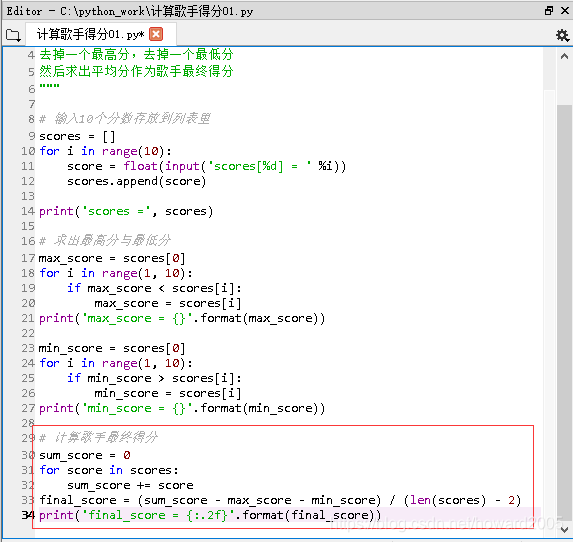This screenshot has height=542, width=573.
Task: Click the float(input(...)) line 11
Action: pyautogui.click(x=206, y=166)
